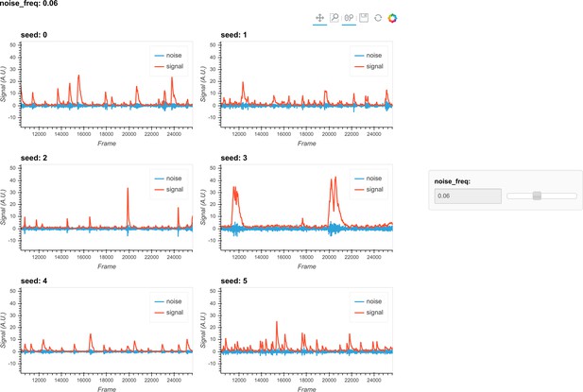Activate the Pan tool in the toolbar
Image resolution: width=583 pixels, height=392 pixels.
(319, 18)
